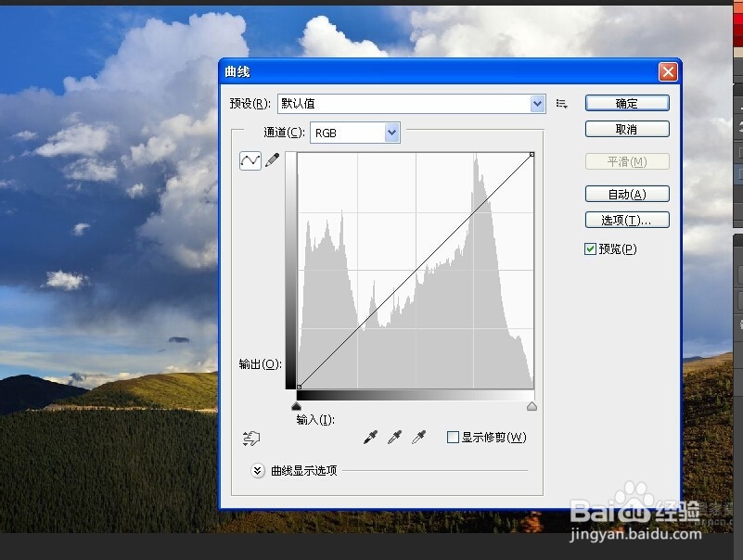This screenshot has height=560, width=743.
Task: Expand the 曲线显示选项 section
Action: [x=257, y=471]
